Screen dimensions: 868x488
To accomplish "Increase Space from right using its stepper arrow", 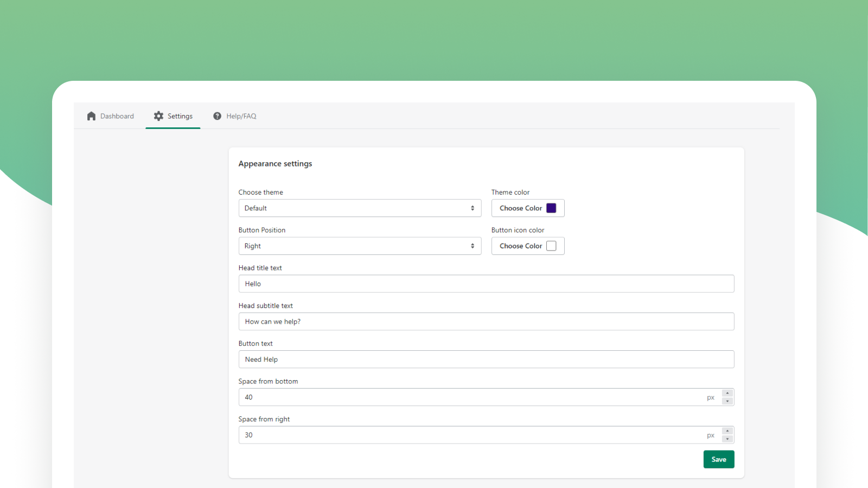I will pyautogui.click(x=727, y=432).
